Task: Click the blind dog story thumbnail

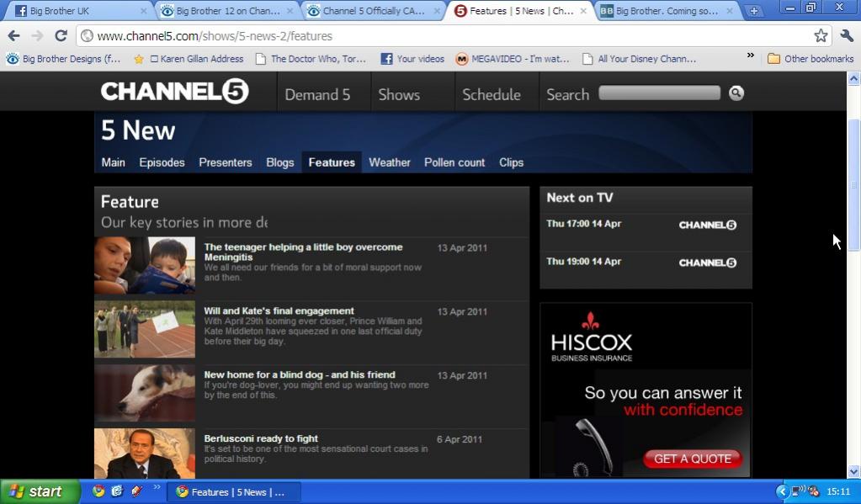Action: 145,393
